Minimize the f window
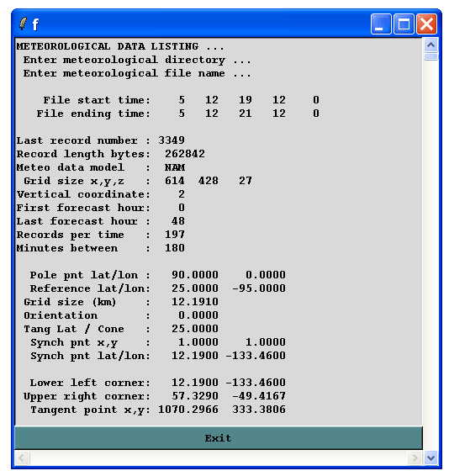 click(381, 24)
